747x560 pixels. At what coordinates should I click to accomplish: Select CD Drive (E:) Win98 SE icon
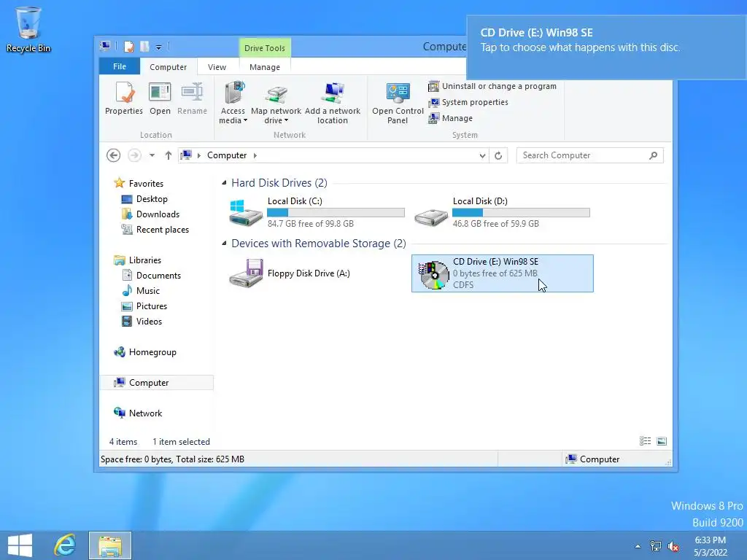pyautogui.click(x=433, y=274)
